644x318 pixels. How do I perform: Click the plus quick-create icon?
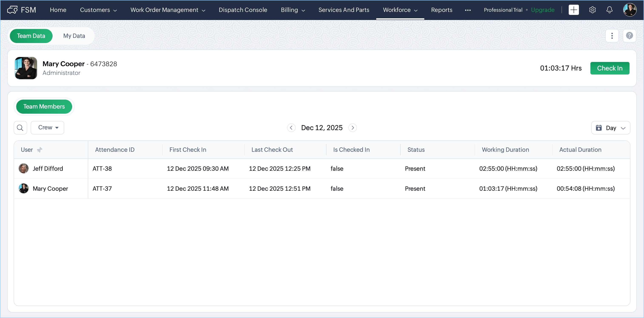click(x=574, y=10)
